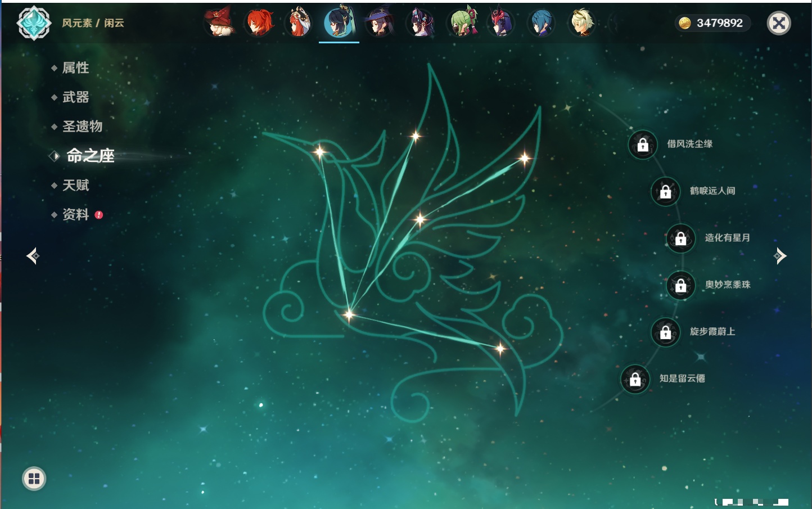Unlock the 鹤唳远人间 constellation node
Image resolution: width=812 pixels, height=509 pixels.
coord(665,191)
